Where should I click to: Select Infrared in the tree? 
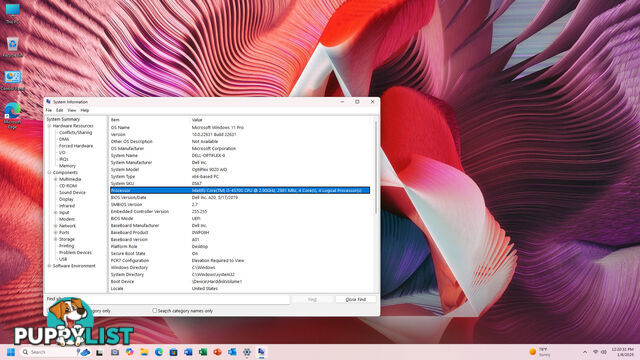pos(67,206)
